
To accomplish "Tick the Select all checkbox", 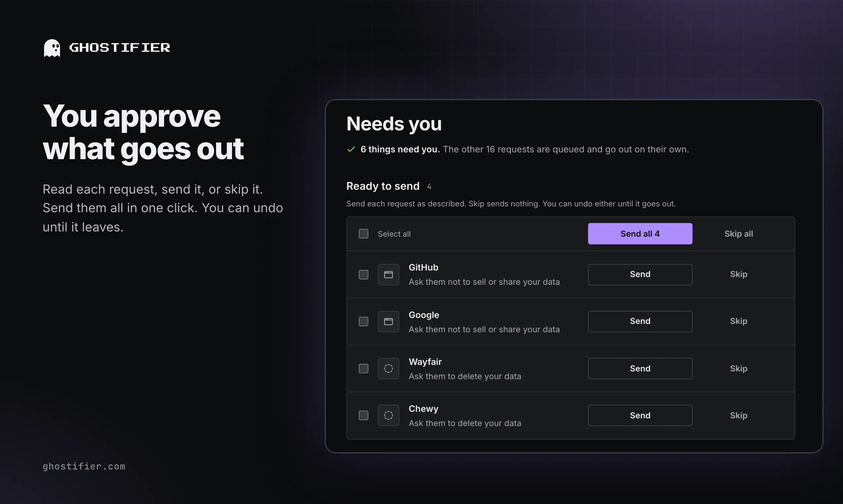I will pos(363,234).
